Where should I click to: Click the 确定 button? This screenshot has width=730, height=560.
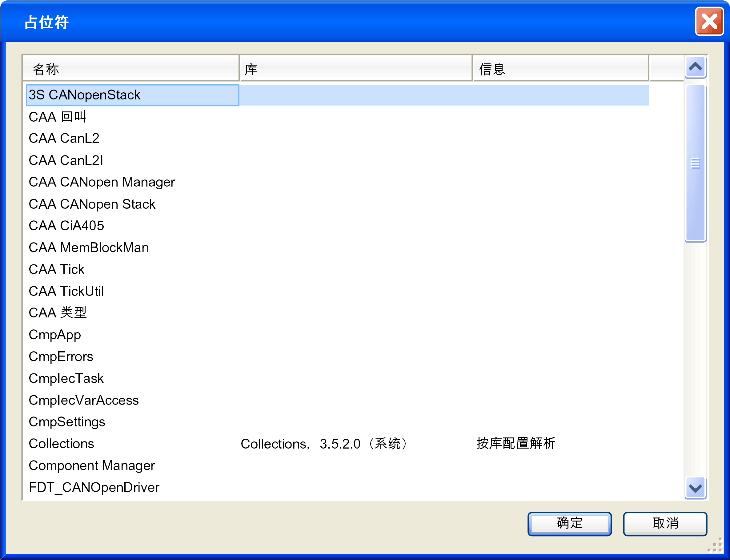pyautogui.click(x=569, y=523)
